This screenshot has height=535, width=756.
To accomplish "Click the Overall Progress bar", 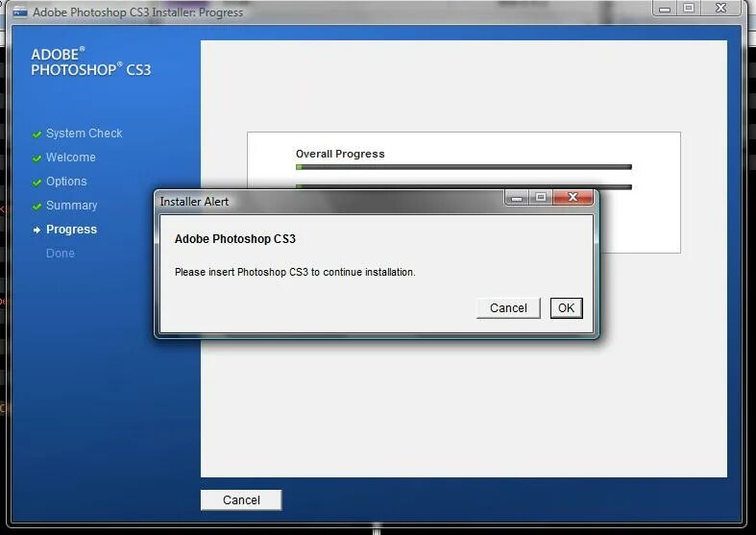I will click(464, 167).
